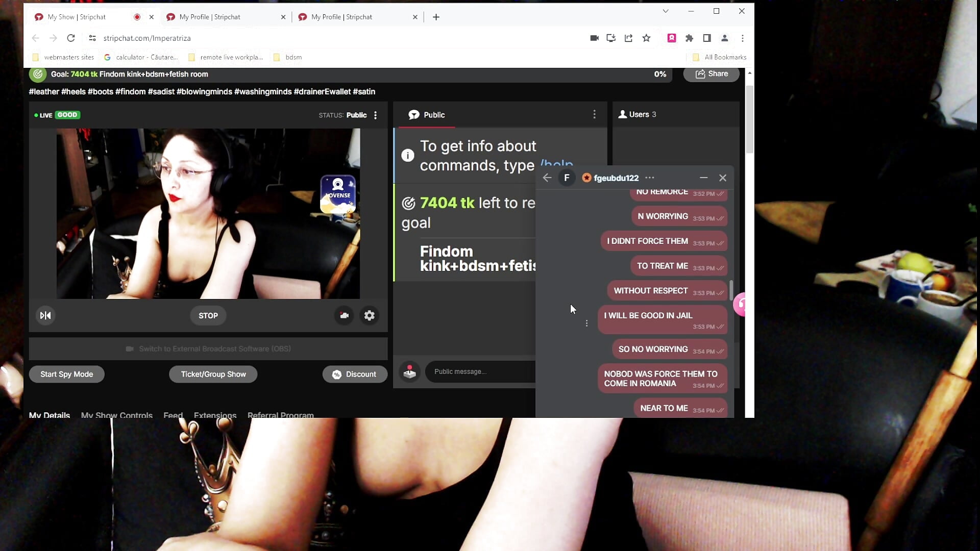The image size is (980, 551).
Task: Open a new browser tab
Action: click(x=436, y=17)
